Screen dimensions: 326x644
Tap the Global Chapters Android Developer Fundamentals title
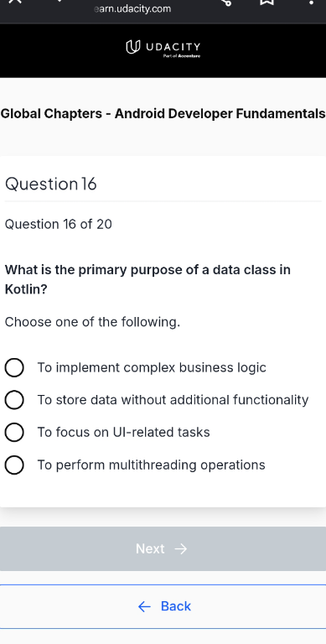pos(163,114)
